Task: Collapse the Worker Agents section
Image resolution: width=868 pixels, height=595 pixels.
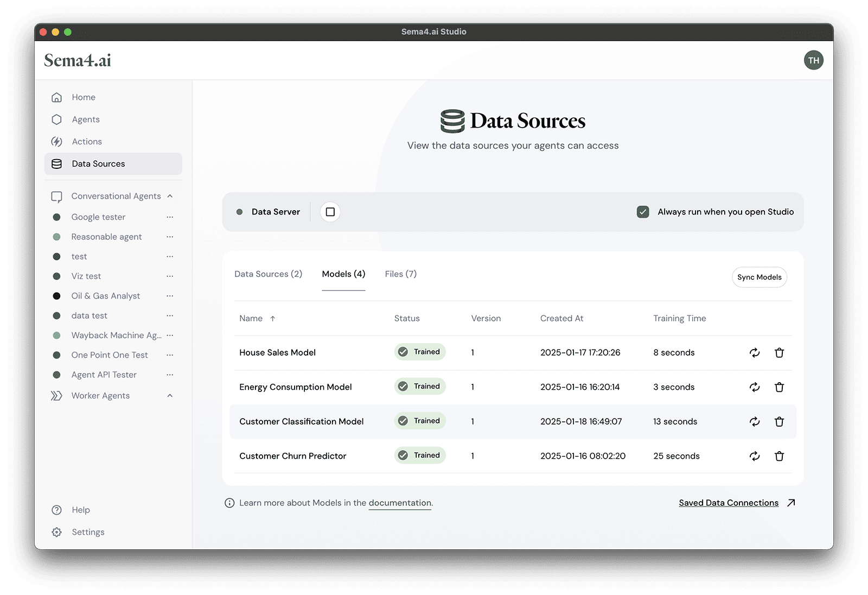Action: pos(170,396)
